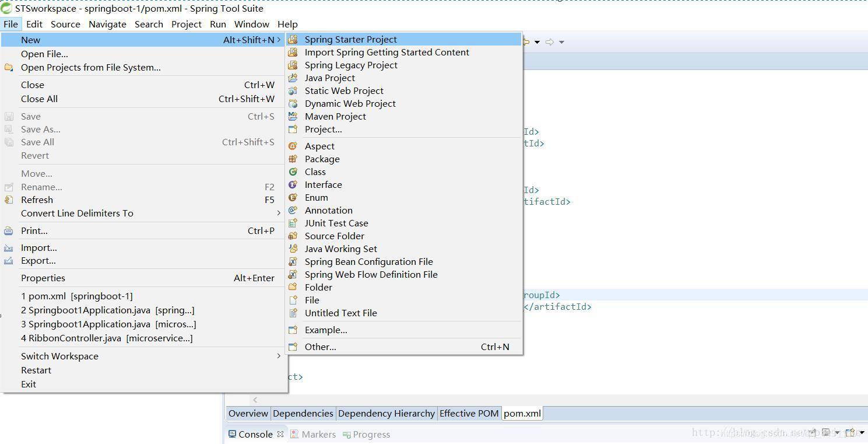868x444 pixels.
Task: Open the Source menu
Action: click(x=65, y=24)
